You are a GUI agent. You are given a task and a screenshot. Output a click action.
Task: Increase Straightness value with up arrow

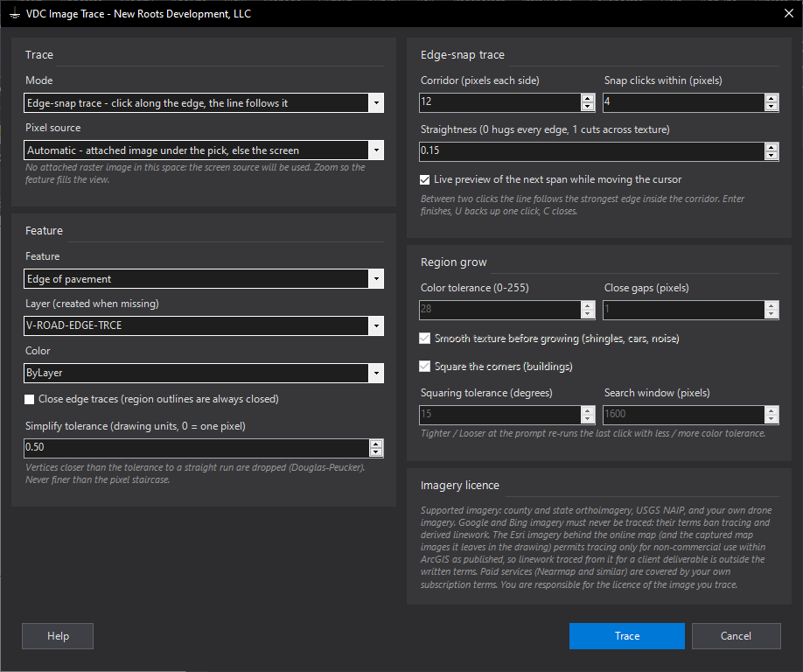772,148
